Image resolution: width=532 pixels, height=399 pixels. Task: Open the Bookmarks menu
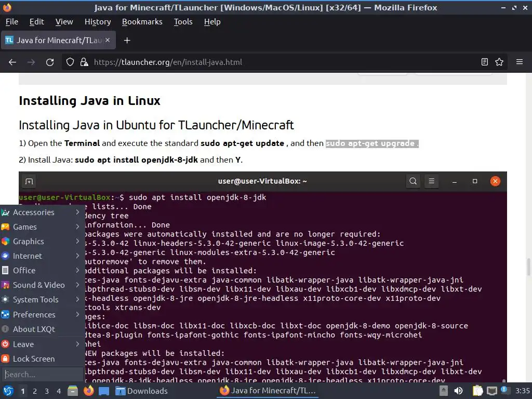point(142,22)
